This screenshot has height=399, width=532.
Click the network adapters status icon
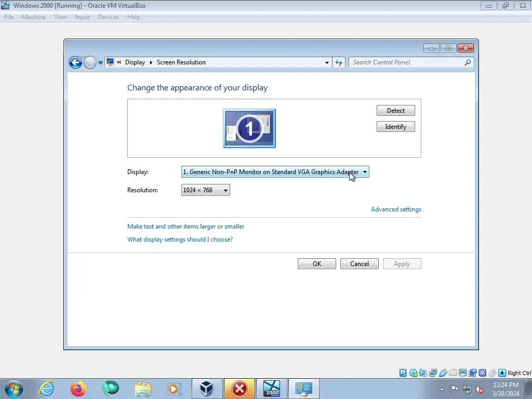(x=433, y=373)
